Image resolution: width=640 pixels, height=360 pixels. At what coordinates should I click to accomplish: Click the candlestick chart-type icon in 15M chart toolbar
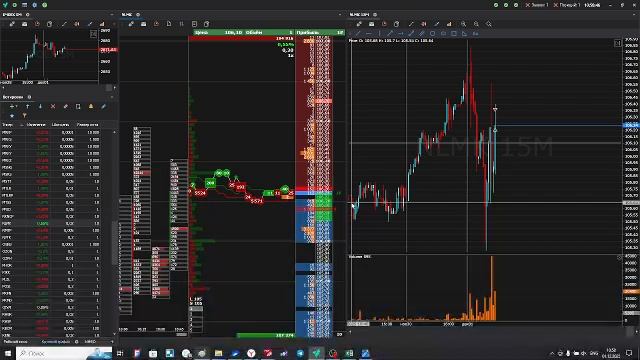click(x=424, y=24)
